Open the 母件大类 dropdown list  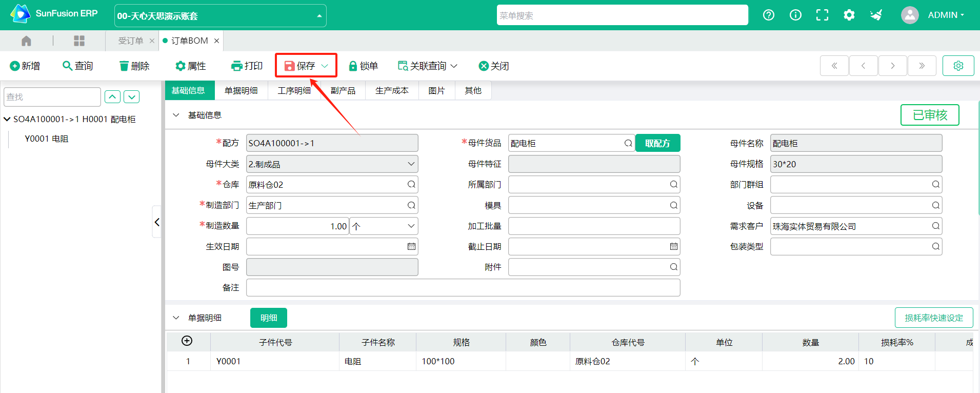pos(411,164)
